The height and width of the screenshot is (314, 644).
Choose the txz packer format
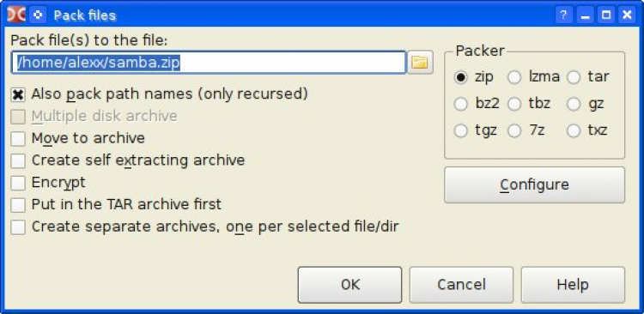(574, 131)
